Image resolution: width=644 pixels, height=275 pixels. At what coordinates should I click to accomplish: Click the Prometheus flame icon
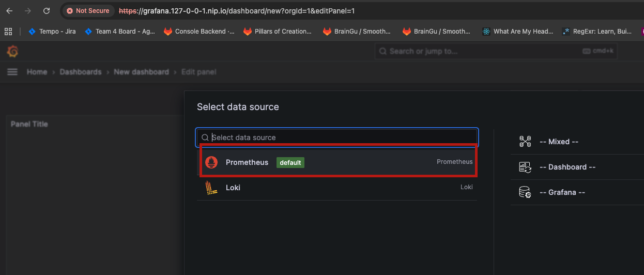click(x=211, y=162)
